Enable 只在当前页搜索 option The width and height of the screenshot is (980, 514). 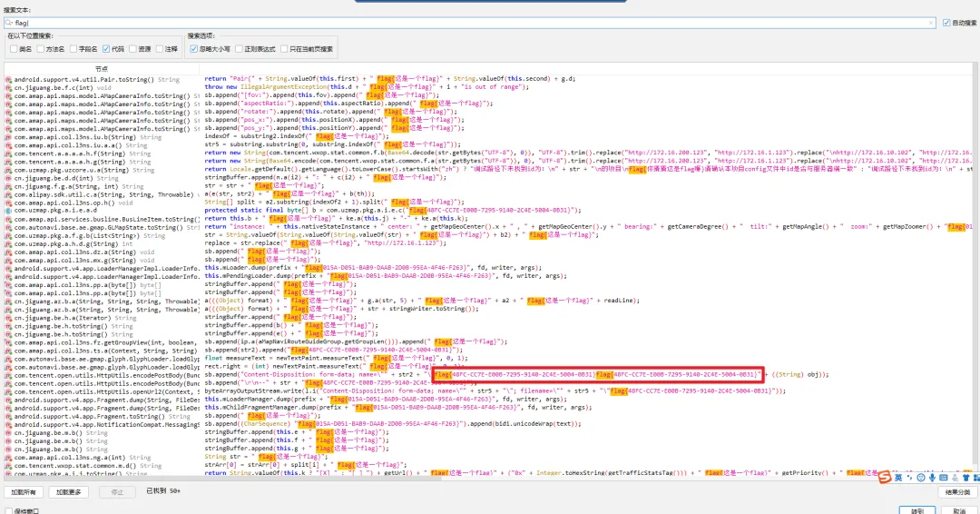(x=284, y=49)
